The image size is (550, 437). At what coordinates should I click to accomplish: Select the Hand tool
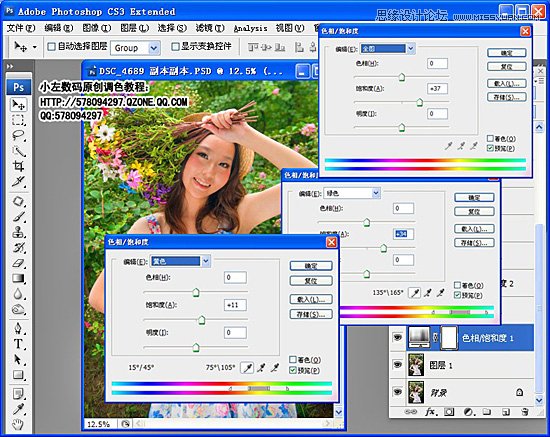tap(18, 425)
